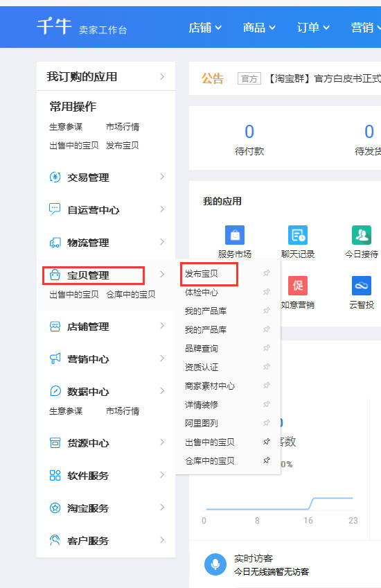Image resolution: width=381 pixels, height=588 pixels.
Task: Click 今日无线端暂无访客 text
Action: pos(272,572)
